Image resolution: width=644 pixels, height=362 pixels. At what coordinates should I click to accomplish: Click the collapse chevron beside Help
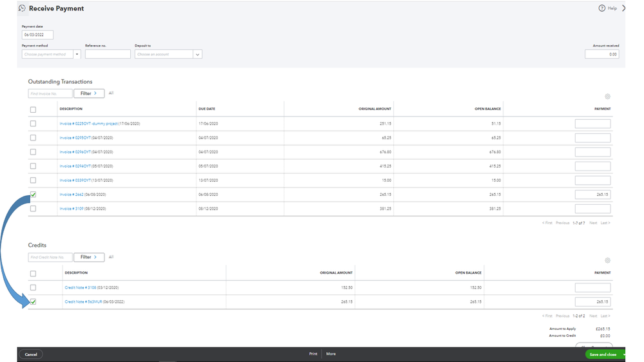click(623, 8)
